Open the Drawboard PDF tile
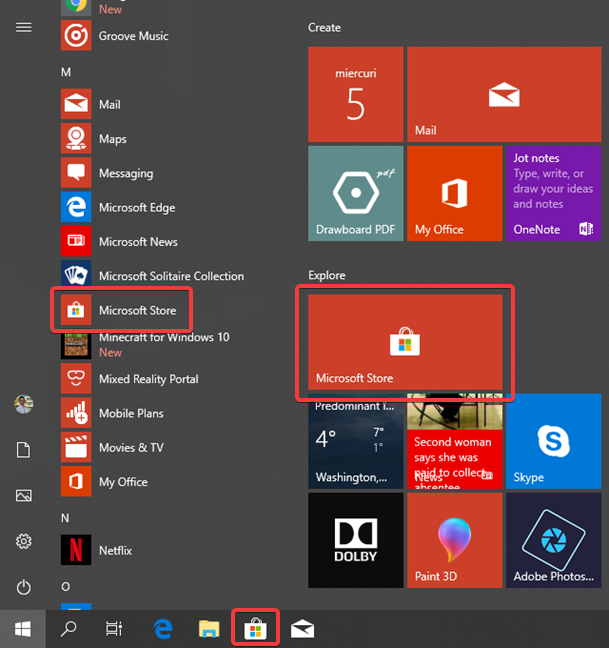The height and width of the screenshot is (648, 609). 356,193
